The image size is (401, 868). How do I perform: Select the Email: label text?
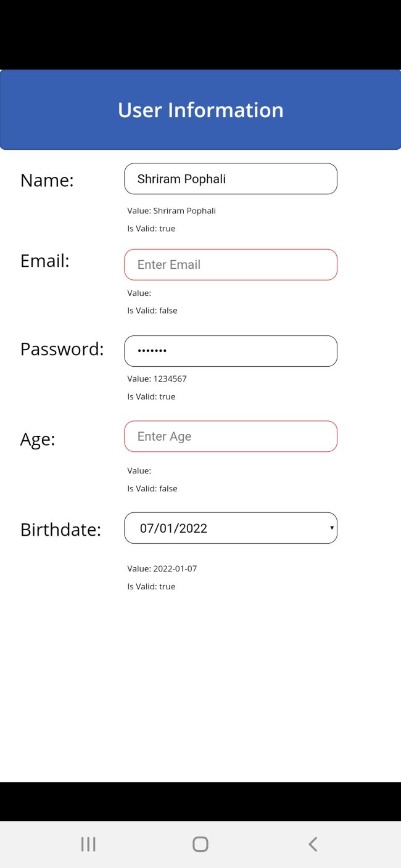(45, 260)
